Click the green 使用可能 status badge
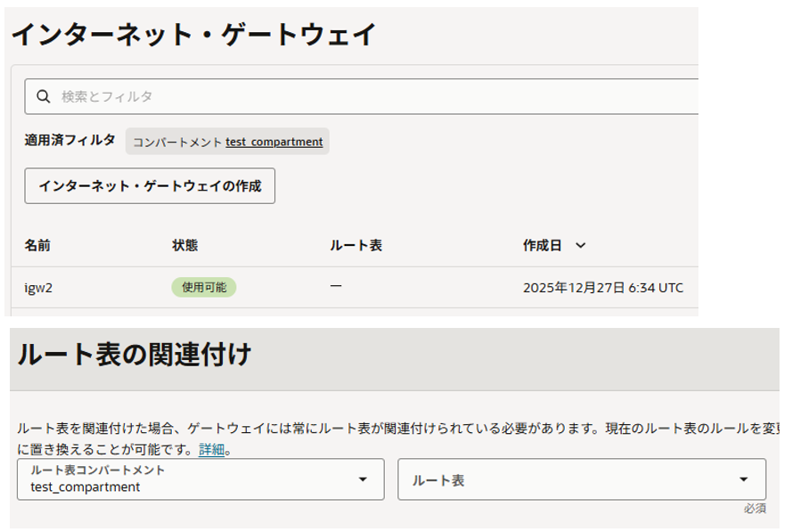This screenshot has height=532, width=792. (204, 287)
